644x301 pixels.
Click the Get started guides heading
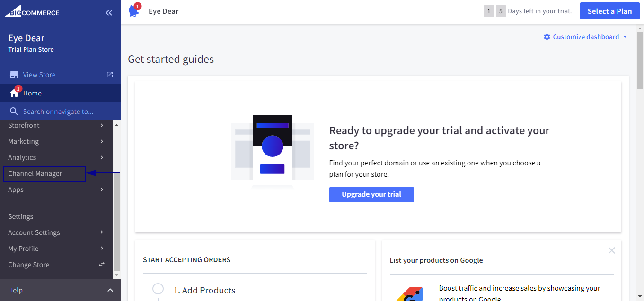(171, 59)
